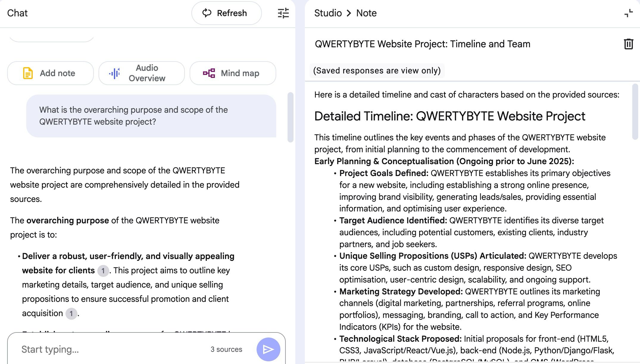Screen dimensions: 640x364
Task: Open chat configuration sliders icon
Action: tap(283, 13)
